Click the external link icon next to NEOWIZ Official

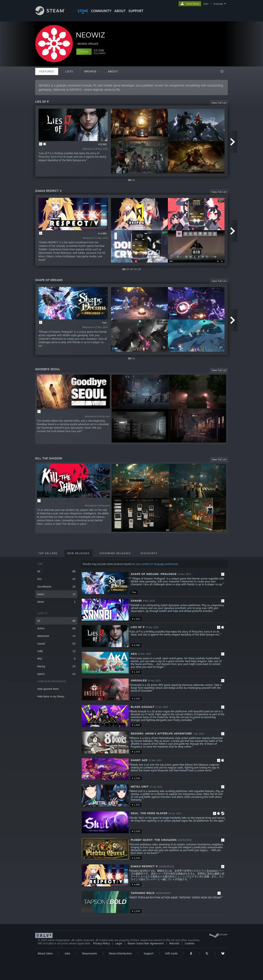97,44
